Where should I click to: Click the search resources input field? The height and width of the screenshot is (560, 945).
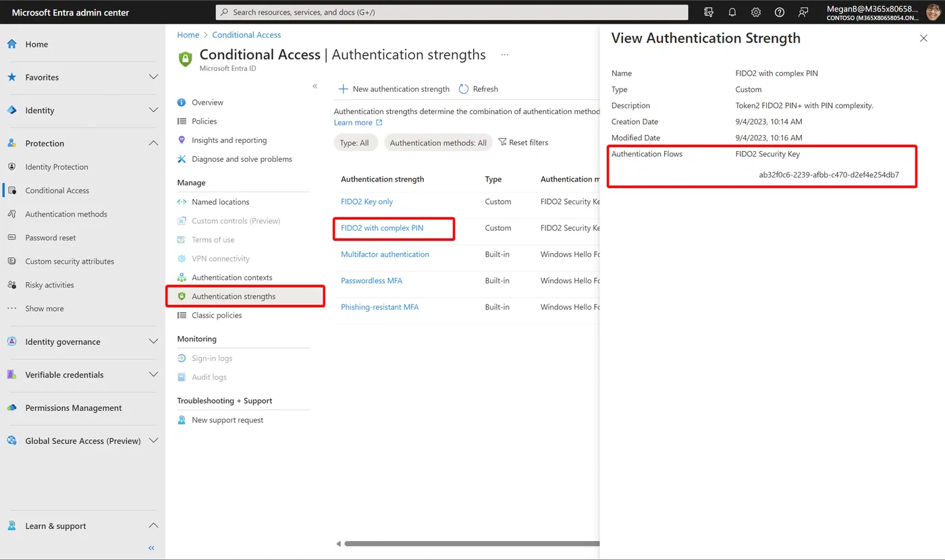452,12
